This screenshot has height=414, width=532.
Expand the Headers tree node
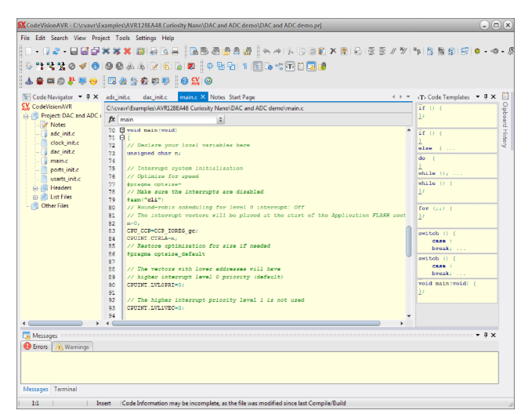point(35,188)
